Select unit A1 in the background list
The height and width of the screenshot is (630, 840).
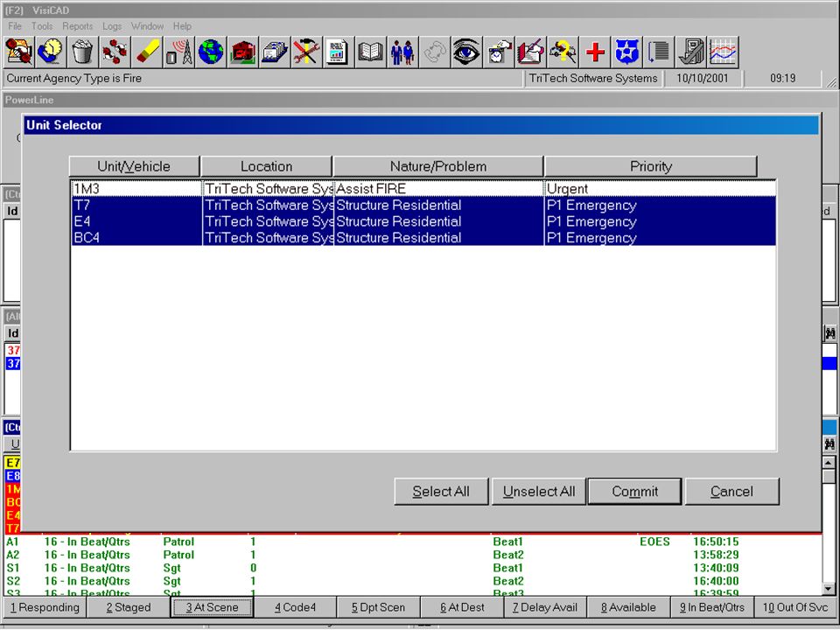[412, 542]
